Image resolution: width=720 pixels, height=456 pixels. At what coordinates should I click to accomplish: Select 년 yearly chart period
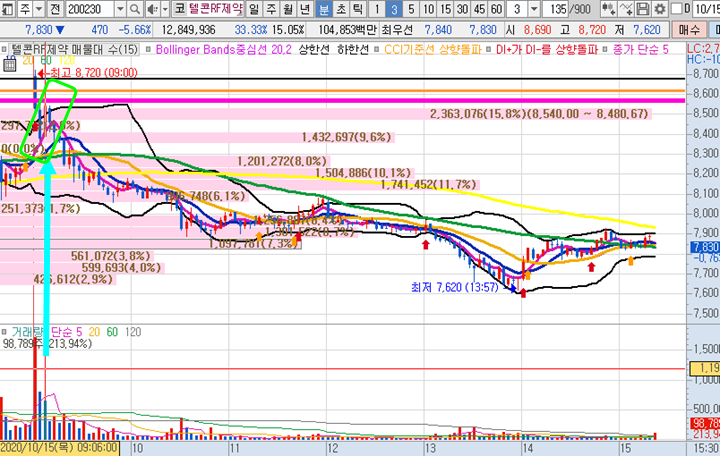point(306,8)
